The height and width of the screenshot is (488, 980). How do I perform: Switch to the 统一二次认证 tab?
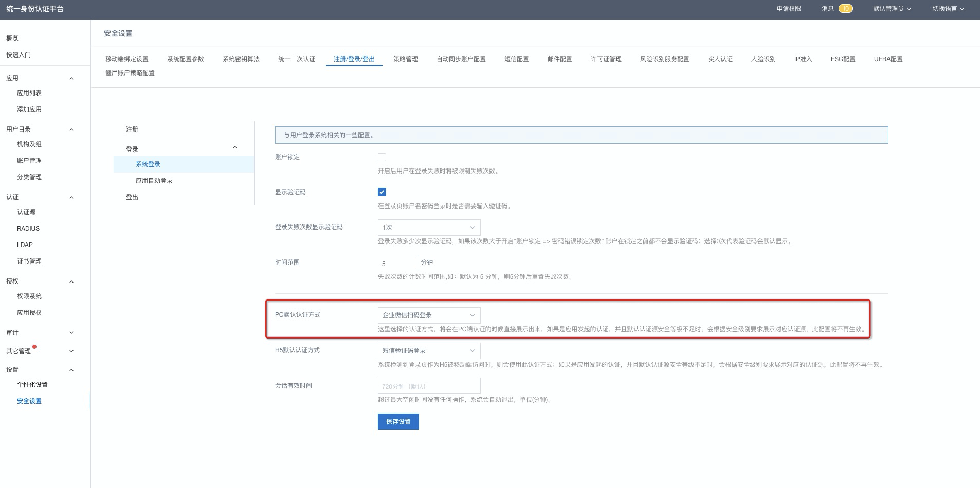[296, 59]
